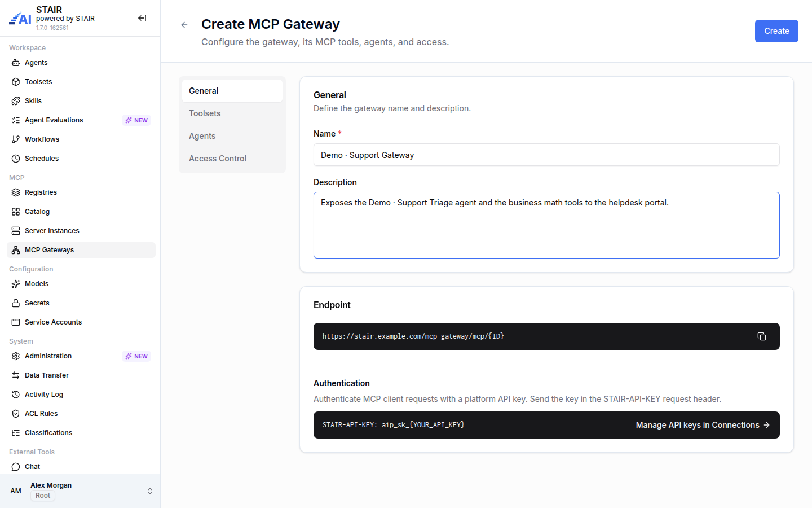Screen dimensions: 812x508
Task: Click the Name input field
Action: 546,155
